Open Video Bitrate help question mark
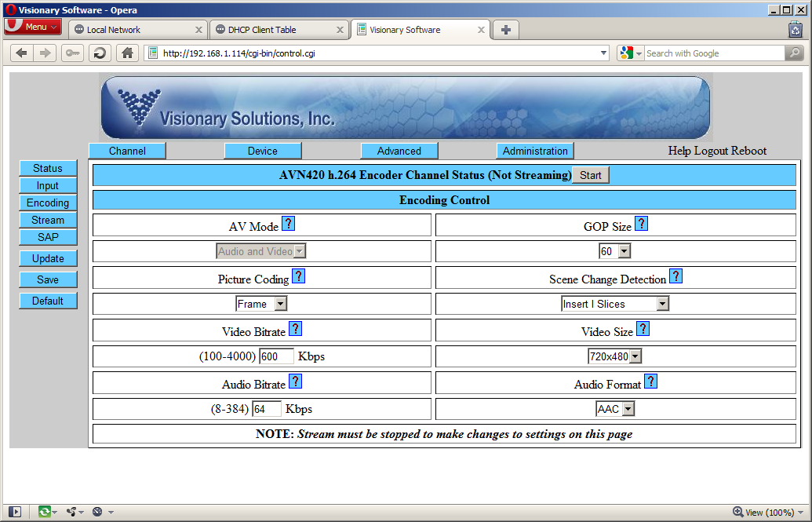The height and width of the screenshot is (522, 812). (x=295, y=328)
